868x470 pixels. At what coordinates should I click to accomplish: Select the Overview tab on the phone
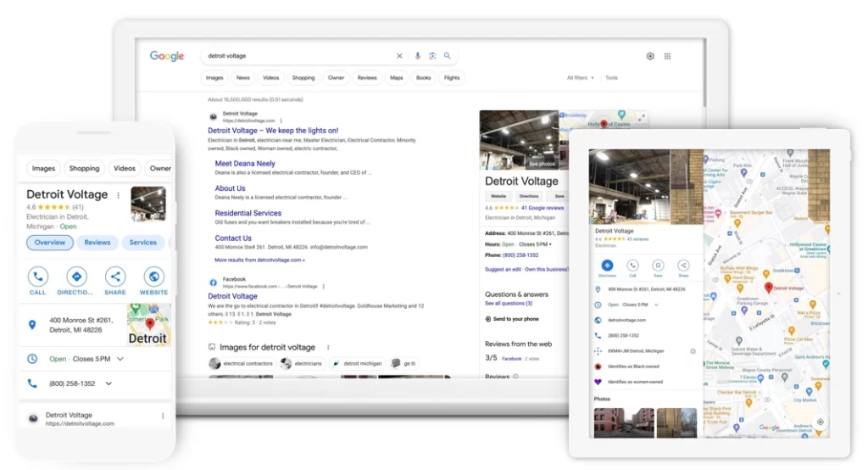50,242
